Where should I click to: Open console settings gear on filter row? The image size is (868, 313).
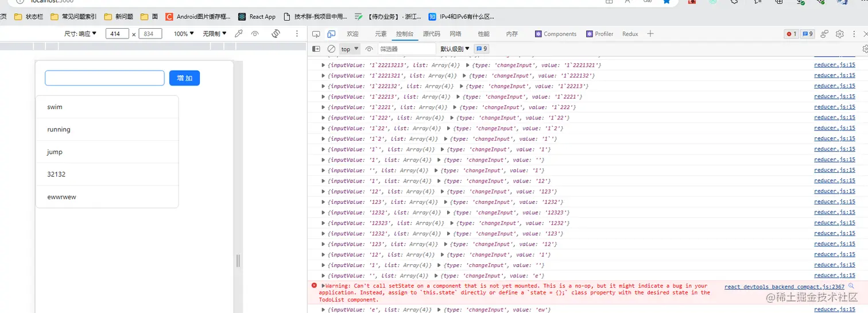click(x=865, y=49)
